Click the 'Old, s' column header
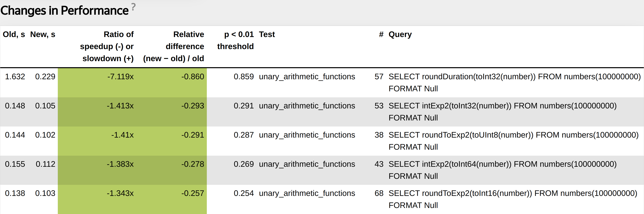The height and width of the screenshot is (214, 644). [14, 34]
